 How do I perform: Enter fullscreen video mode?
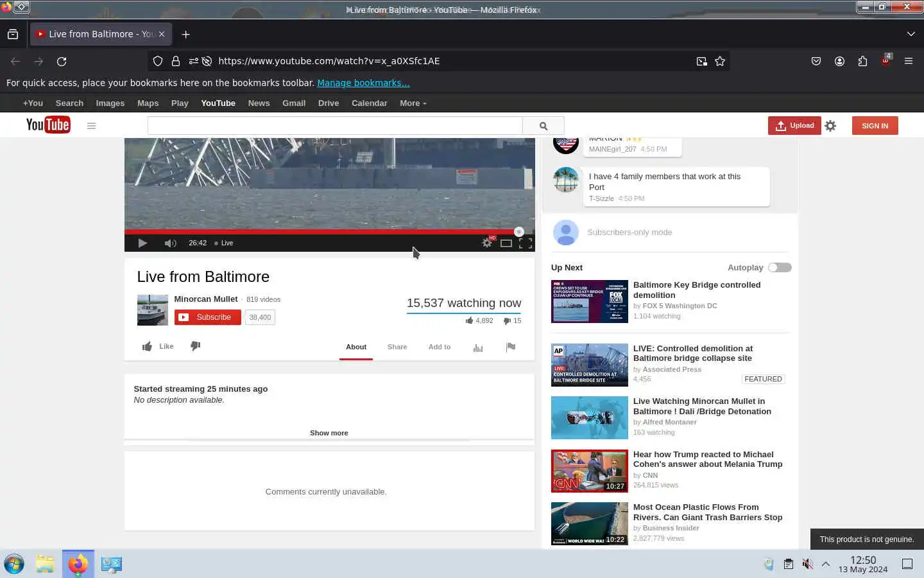[x=526, y=243]
